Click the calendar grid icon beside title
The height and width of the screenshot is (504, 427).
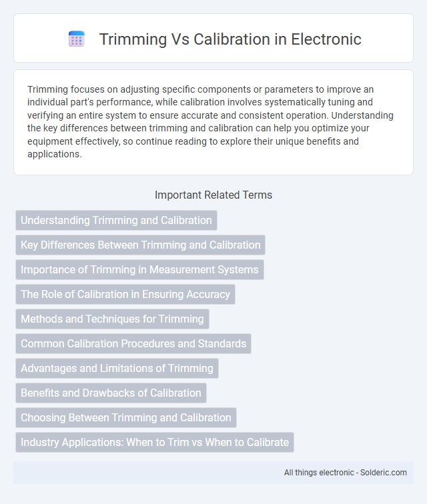[77, 39]
